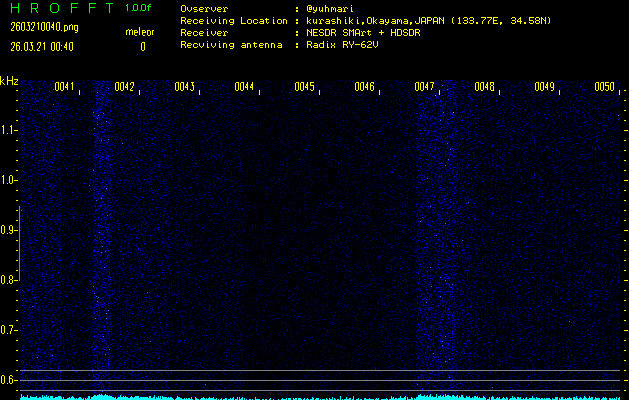
Task: Click the Ovserver label
Action: (204, 9)
